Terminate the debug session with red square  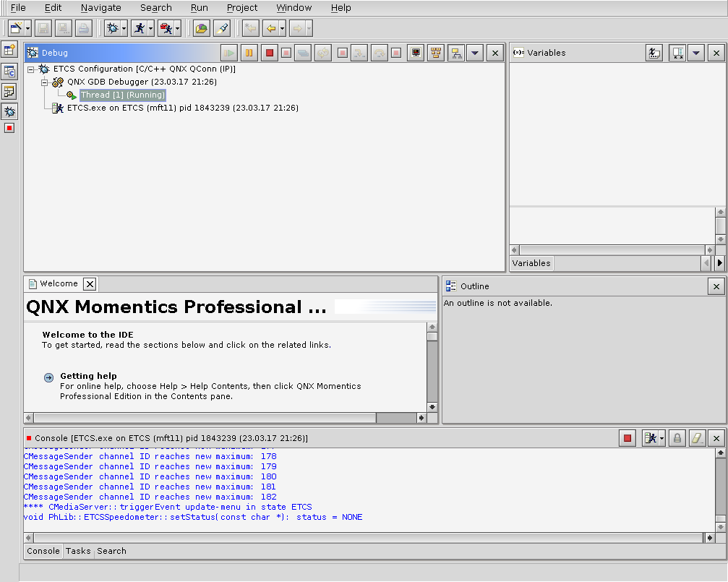[269, 53]
